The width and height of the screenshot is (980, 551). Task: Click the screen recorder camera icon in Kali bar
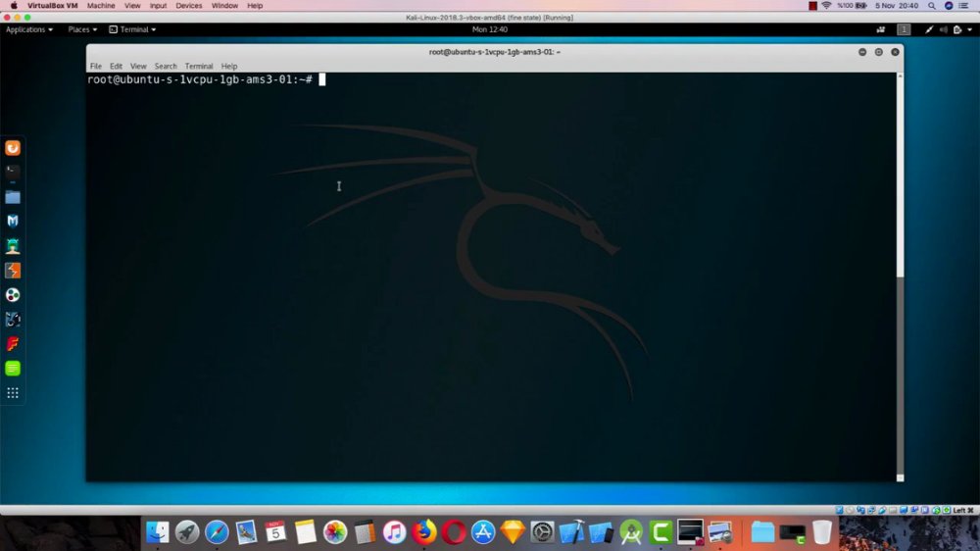(x=881, y=29)
